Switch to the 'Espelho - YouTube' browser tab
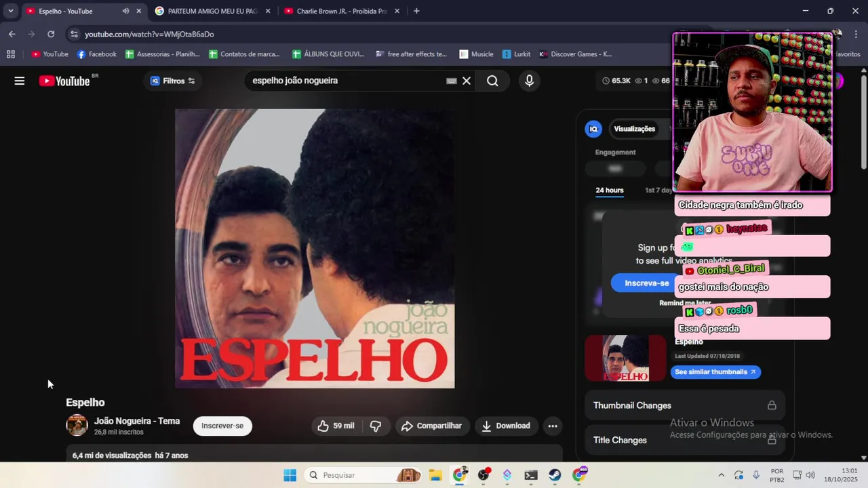868x488 pixels. tap(75, 11)
